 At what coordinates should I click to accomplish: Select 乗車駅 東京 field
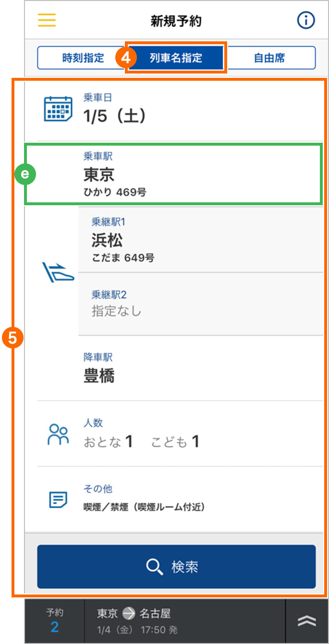174,174
